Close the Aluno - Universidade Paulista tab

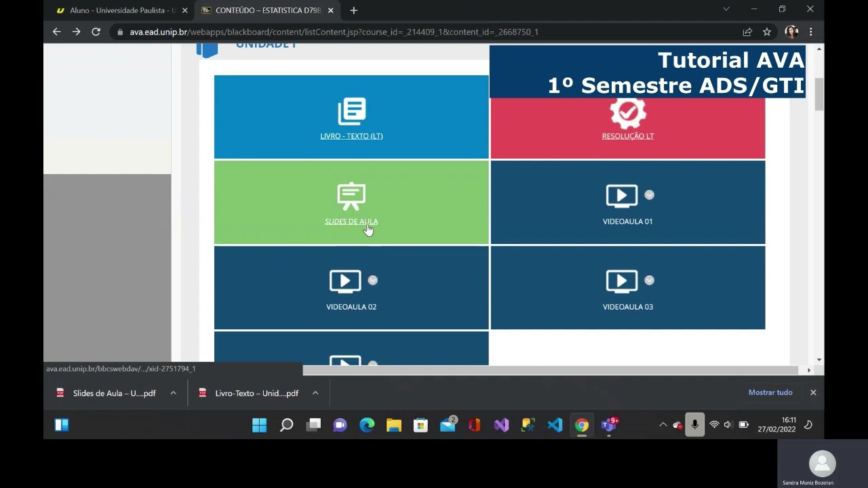(184, 10)
